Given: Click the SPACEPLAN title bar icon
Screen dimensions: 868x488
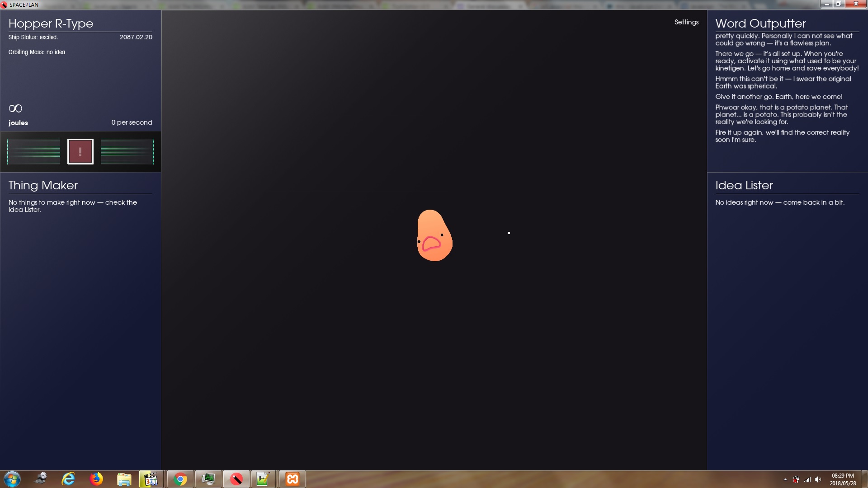Looking at the screenshot, I should (4, 5).
